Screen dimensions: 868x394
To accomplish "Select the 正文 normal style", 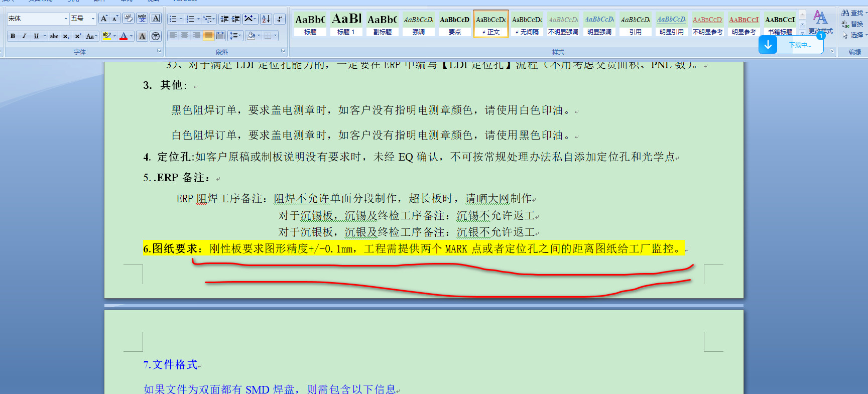I will pos(491,24).
